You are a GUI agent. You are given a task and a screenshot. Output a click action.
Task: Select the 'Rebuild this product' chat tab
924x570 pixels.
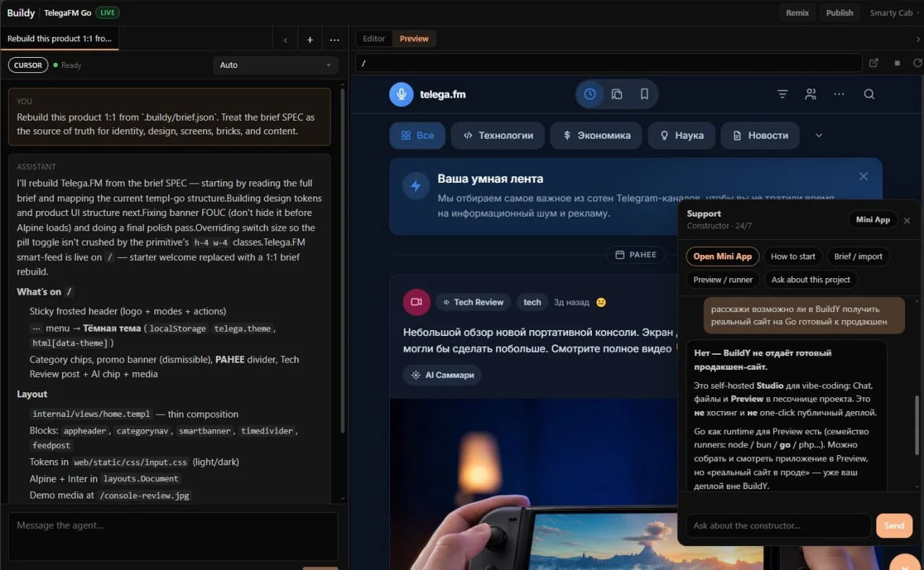59,39
